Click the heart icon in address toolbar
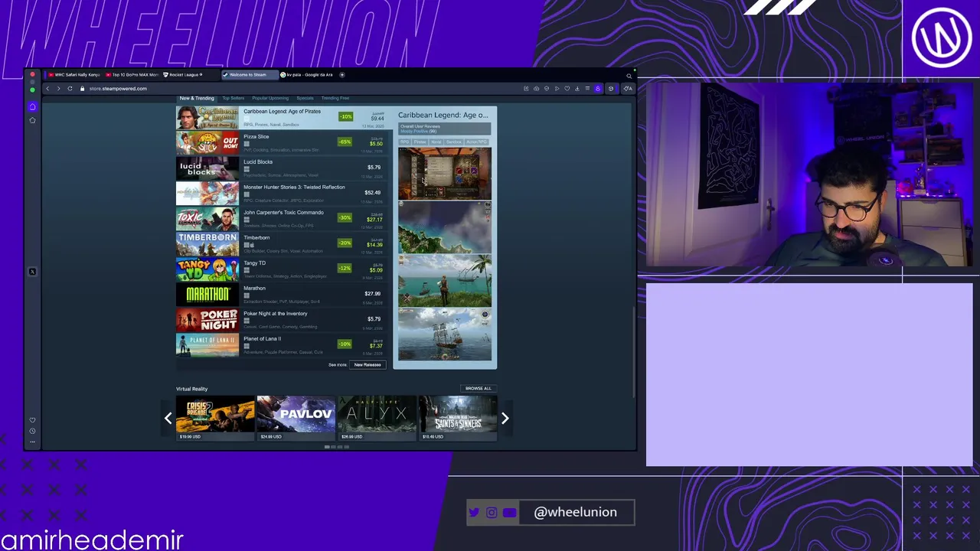This screenshot has width=980, height=551. click(x=567, y=89)
